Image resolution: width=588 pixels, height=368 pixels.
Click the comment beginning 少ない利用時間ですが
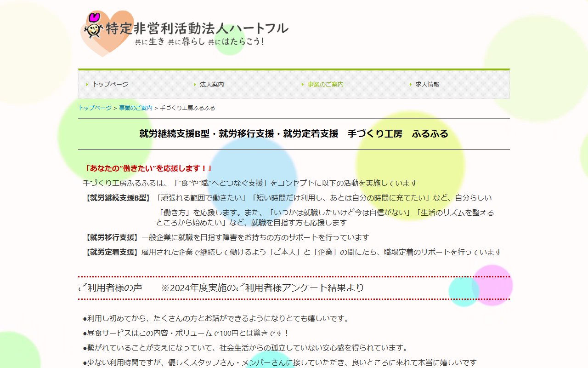pyautogui.click(x=280, y=362)
